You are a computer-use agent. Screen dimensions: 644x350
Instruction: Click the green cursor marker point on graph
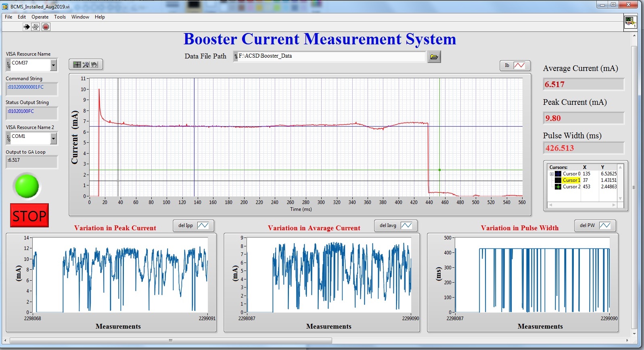pos(439,170)
